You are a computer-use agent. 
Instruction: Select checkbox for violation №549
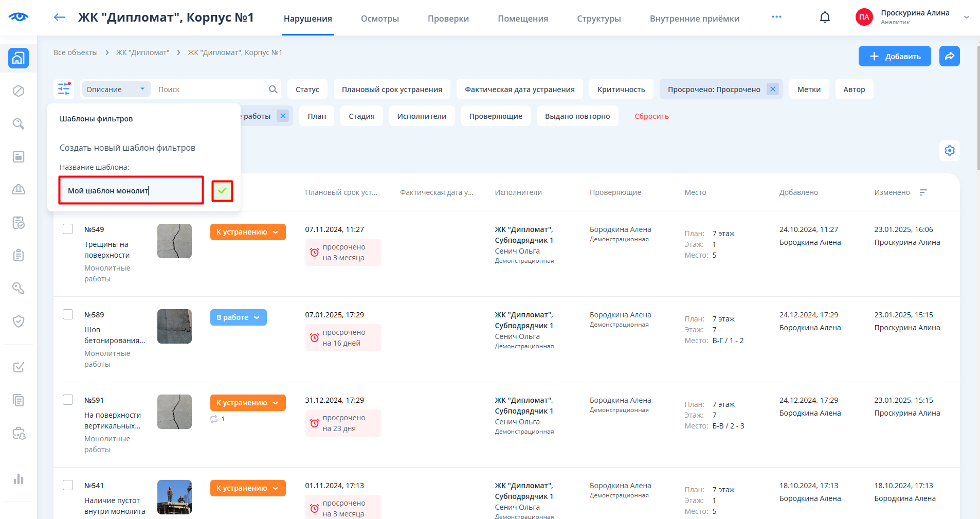(68, 229)
